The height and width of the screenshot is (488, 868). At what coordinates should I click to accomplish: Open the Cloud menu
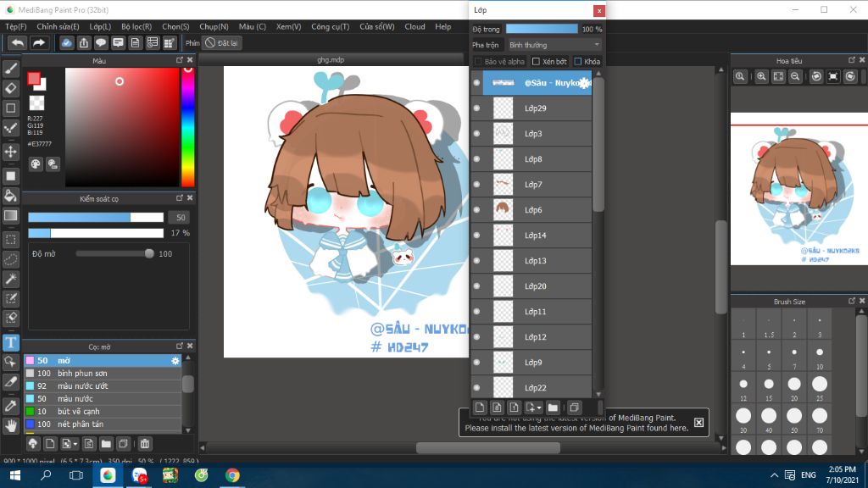point(415,26)
